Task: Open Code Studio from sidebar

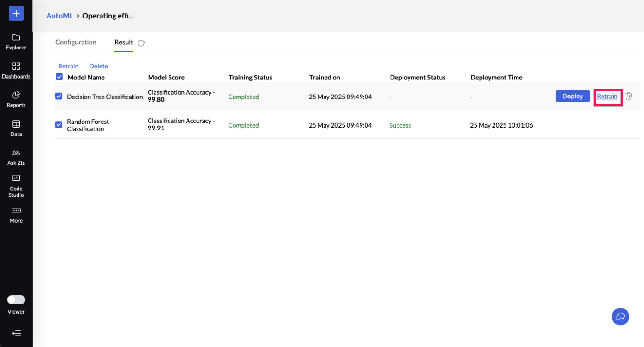Action: 16,178
